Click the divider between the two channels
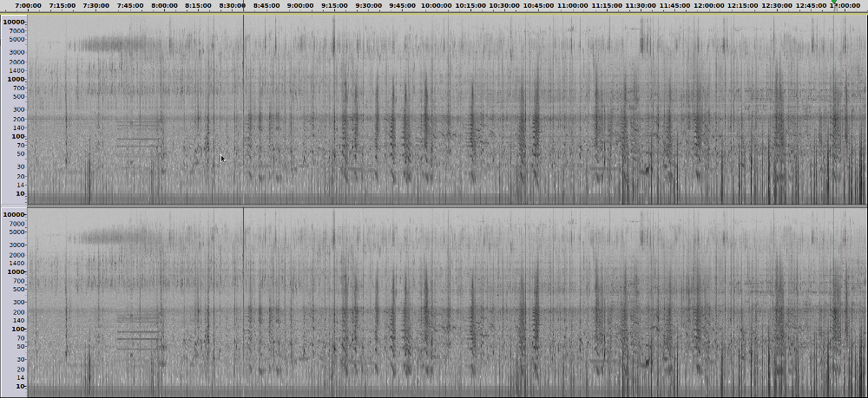The width and height of the screenshot is (868, 398). click(434, 206)
